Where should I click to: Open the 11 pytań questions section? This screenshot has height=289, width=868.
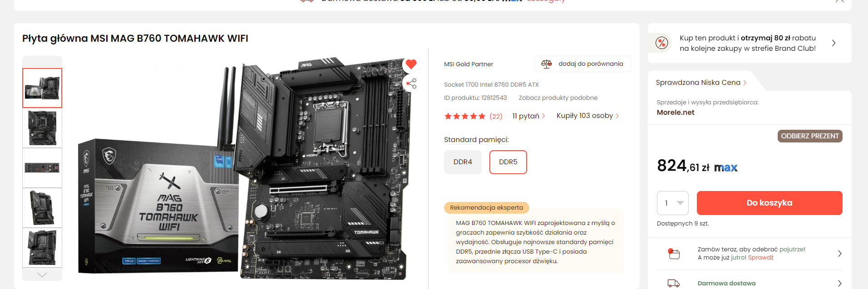(x=528, y=116)
